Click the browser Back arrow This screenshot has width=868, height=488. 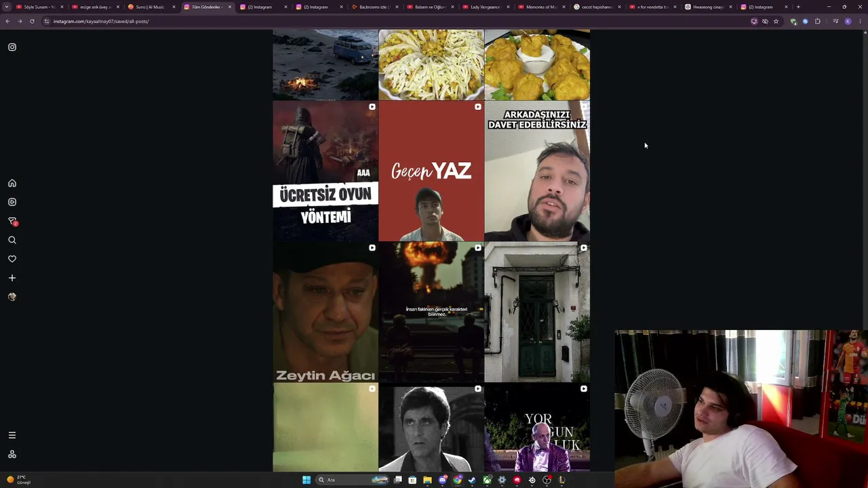click(x=7, y=21)
